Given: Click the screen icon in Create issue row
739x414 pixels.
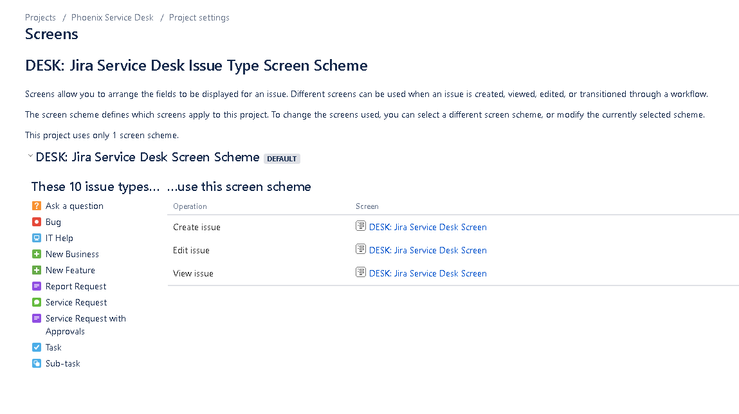Looking at the screenshot, I should pos(361,226).
